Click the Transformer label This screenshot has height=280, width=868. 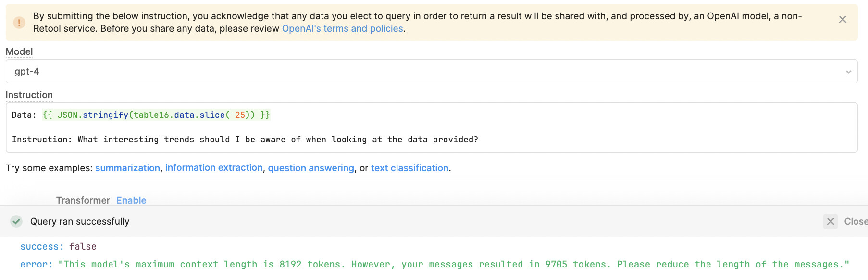[83, 200]
